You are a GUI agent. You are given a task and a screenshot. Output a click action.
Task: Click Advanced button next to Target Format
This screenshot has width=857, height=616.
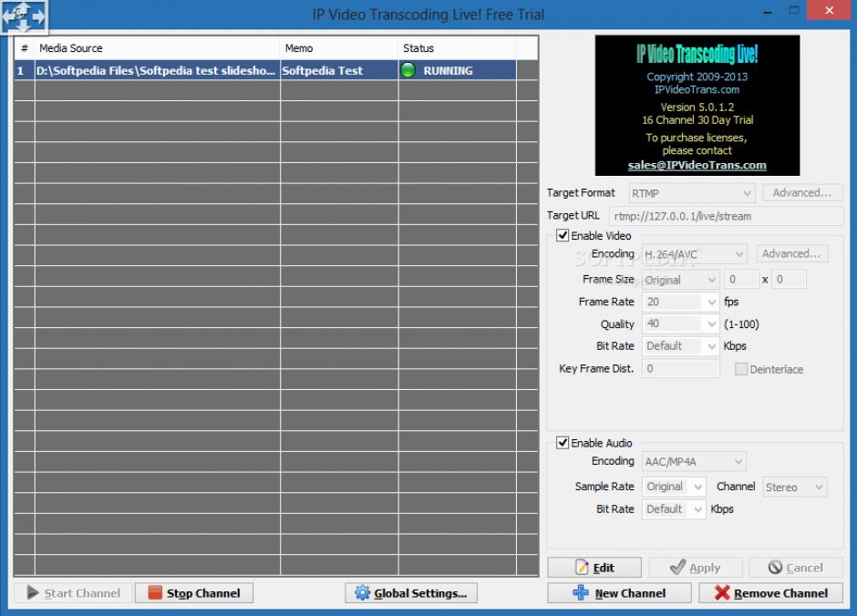tap(802, 193)
